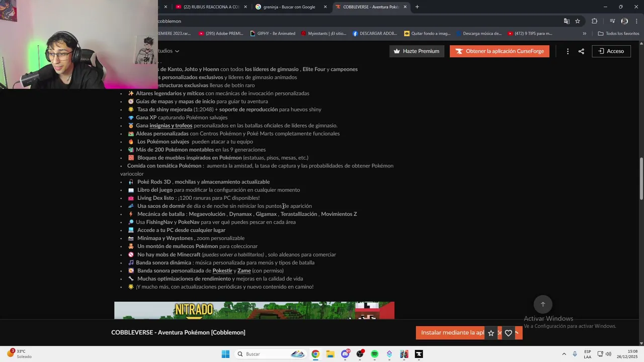Click the Hazte Premium button
Image resolution: width=644 pixels, height=362 pixels.
417,51
